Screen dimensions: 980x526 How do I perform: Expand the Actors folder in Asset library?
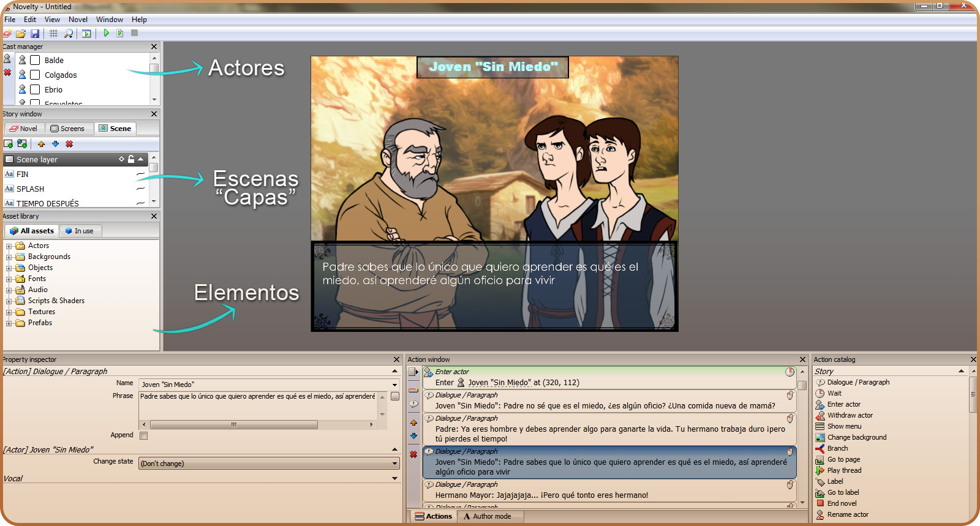[9, 246]
